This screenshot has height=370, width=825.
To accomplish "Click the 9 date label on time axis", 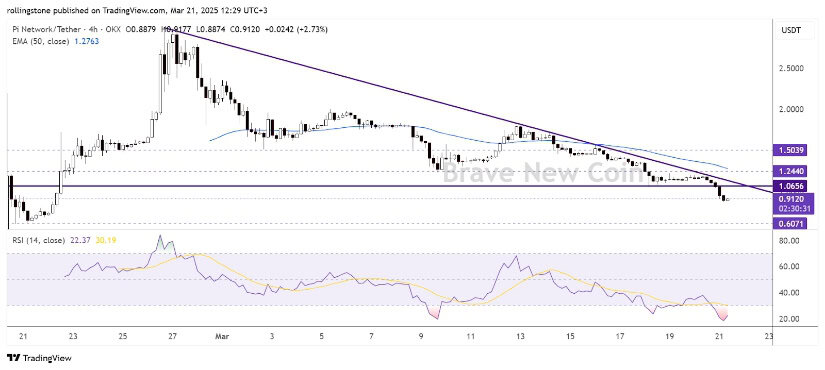I will click(421, 336).
